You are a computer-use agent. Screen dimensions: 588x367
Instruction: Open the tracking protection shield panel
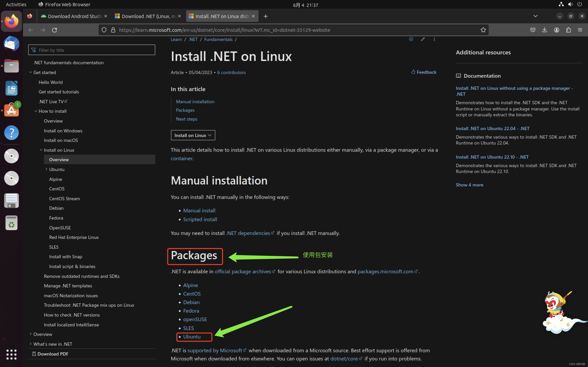(x=104, y=30)
